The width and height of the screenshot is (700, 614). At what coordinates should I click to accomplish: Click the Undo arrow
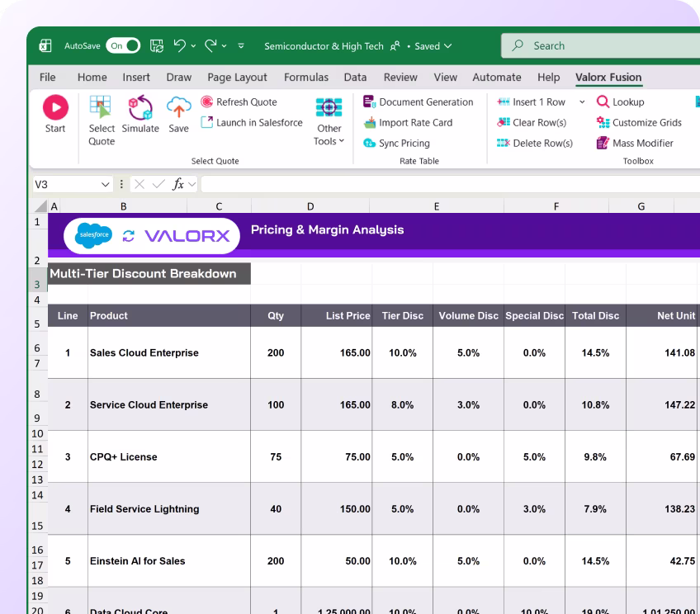[180, 45]
